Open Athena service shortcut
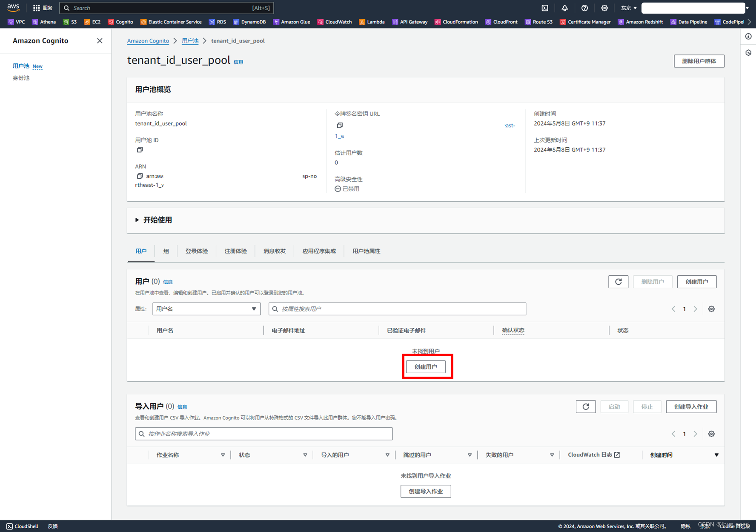 coord(44,22)
